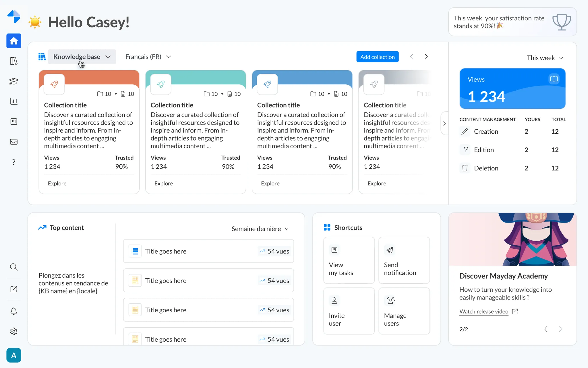Expand the Knowledge base dropdown
The image size is (588, 368).
(x=82, y=57)
